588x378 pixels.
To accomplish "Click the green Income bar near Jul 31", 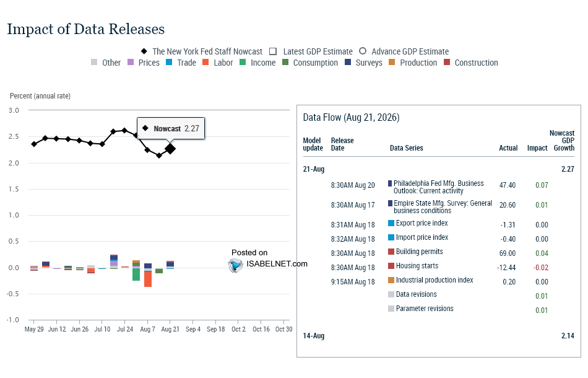I will (x=136, y=275).
